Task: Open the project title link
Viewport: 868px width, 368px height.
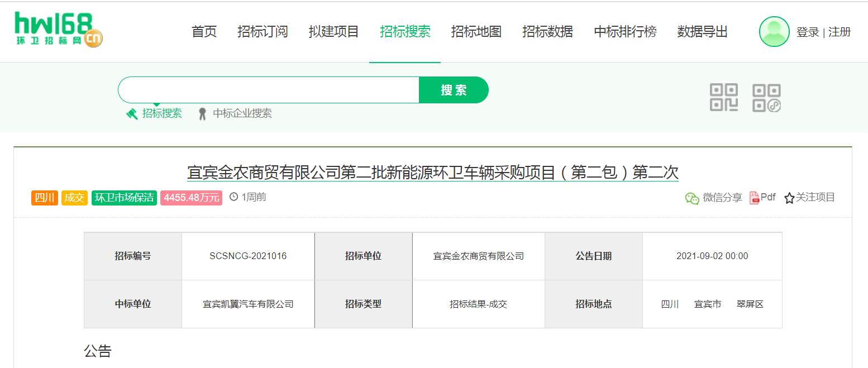Action: coord(433,172)
